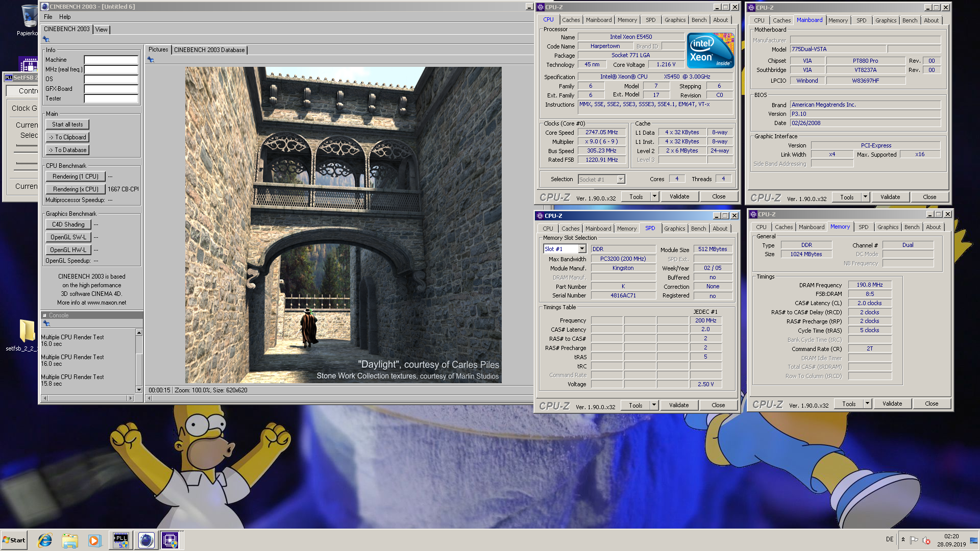Click Console scrollbar up arrow
Image resolution: width=980 pixels, height=551 pixels.
pyautogui.click(x=138, y=333)
